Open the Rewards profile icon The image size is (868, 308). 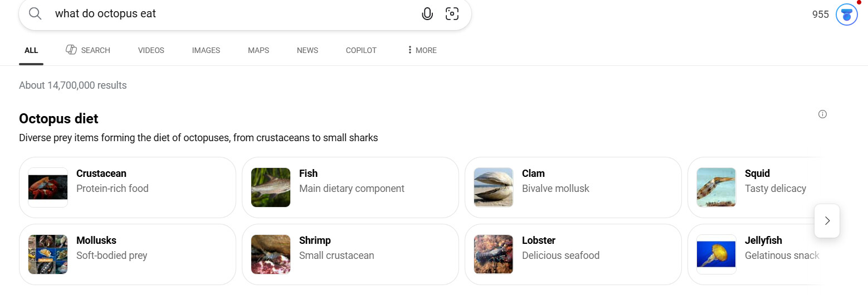(847, 15)
